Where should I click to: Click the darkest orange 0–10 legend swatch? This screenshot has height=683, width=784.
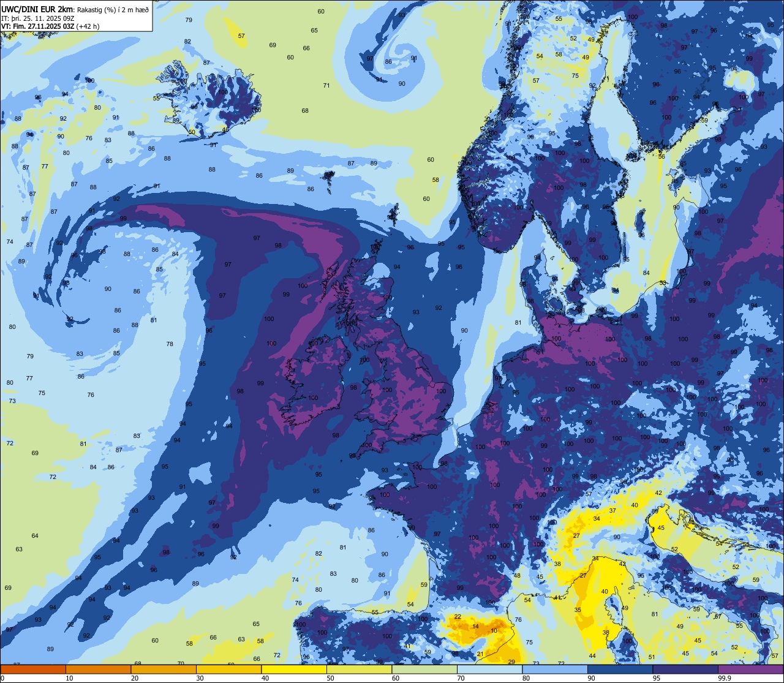33,670
